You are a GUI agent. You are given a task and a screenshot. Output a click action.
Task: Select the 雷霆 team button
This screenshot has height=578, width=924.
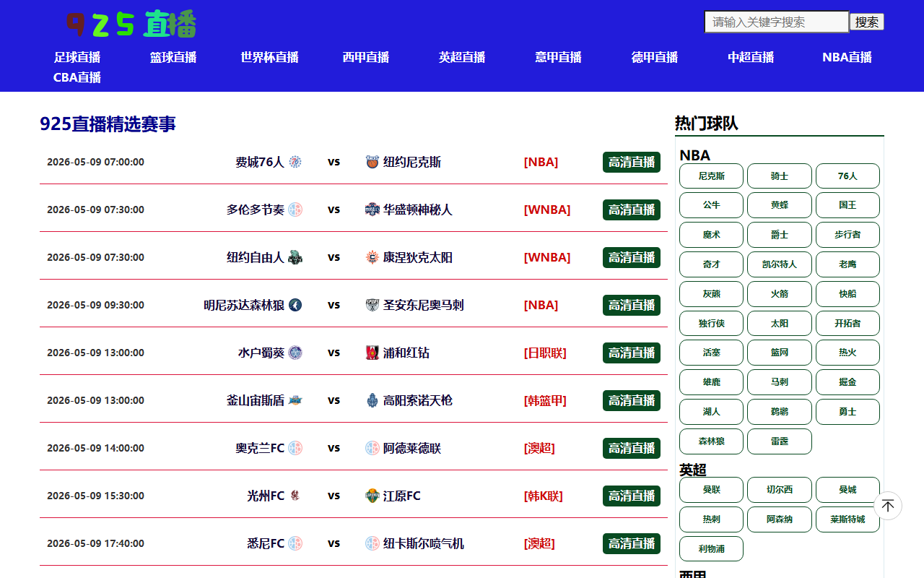click(x=780, y=441)
